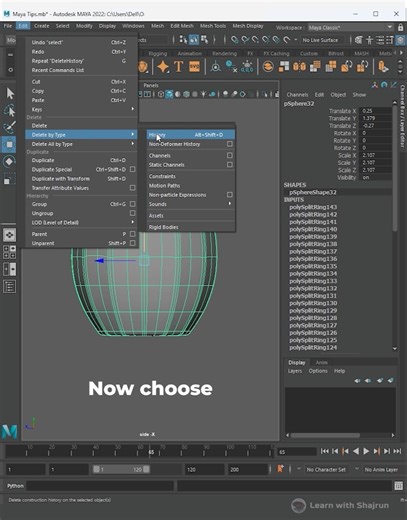Click Undo "select" menu entry

81,42
